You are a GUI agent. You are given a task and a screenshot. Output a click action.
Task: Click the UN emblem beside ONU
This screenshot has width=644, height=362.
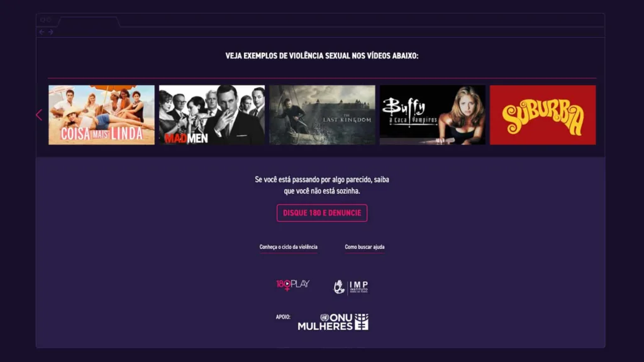click(x=325, y=317)
